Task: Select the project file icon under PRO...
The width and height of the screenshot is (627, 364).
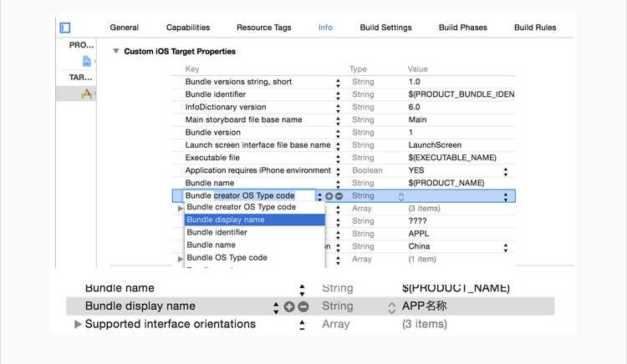Action: click(86, 61)
